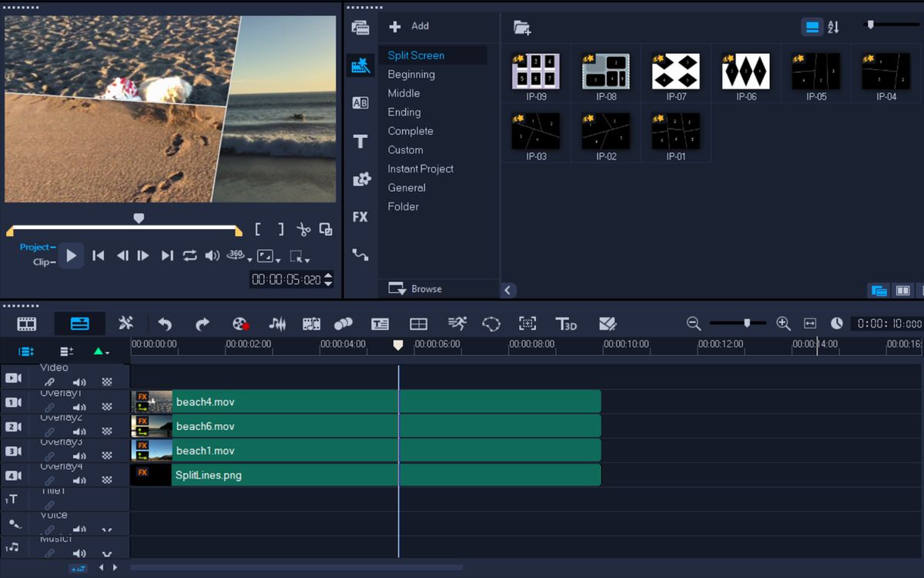Open the FX filters panel
Image resolution: width=924 pixels, height=578 pixels.
360,217
